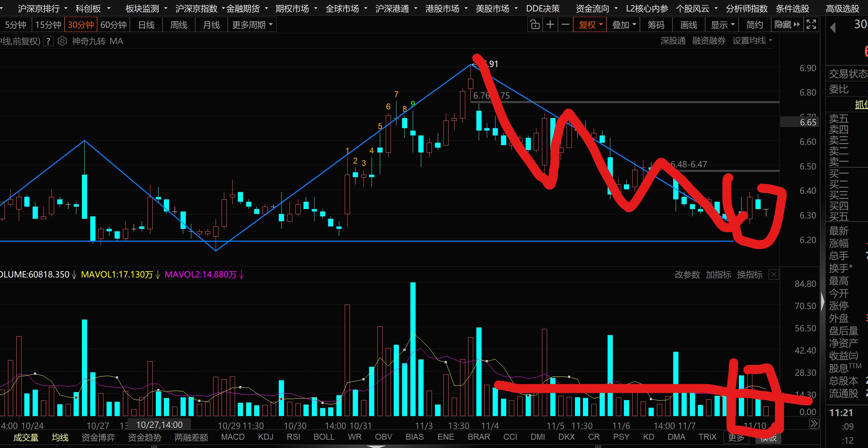This screenshot has height=448, width=868.
Task: Zoom out chart with minus icon
Action: coord(565,25)
